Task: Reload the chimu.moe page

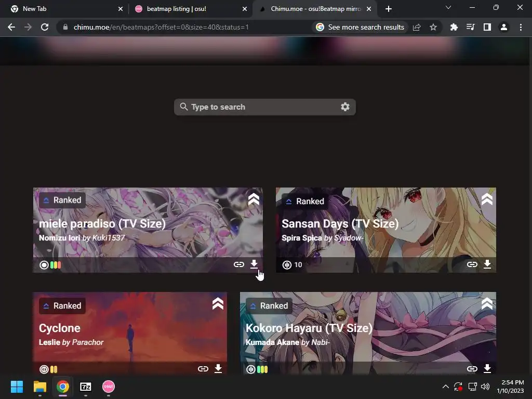Action: tap(45, 27)
